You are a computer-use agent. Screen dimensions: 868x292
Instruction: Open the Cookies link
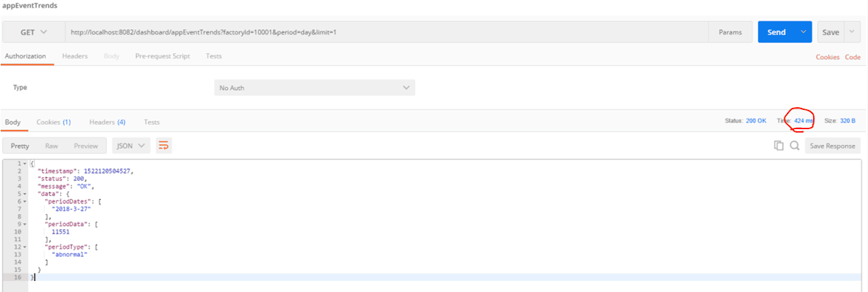(828, 57)
